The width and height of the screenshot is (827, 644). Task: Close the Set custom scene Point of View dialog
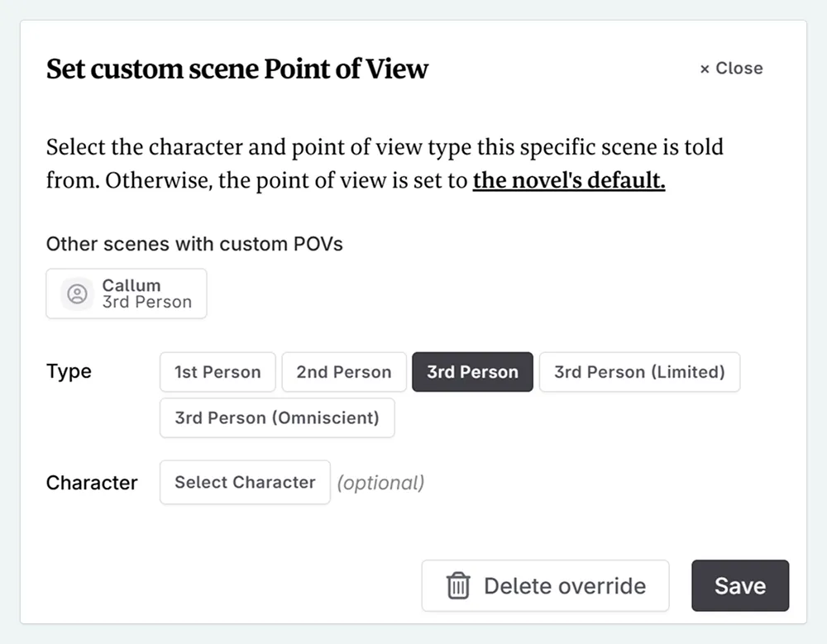coord(729,69)
